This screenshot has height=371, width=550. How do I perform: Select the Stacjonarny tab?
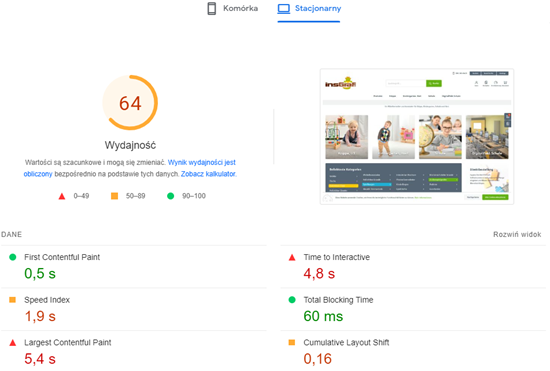(x=309, y=8)
